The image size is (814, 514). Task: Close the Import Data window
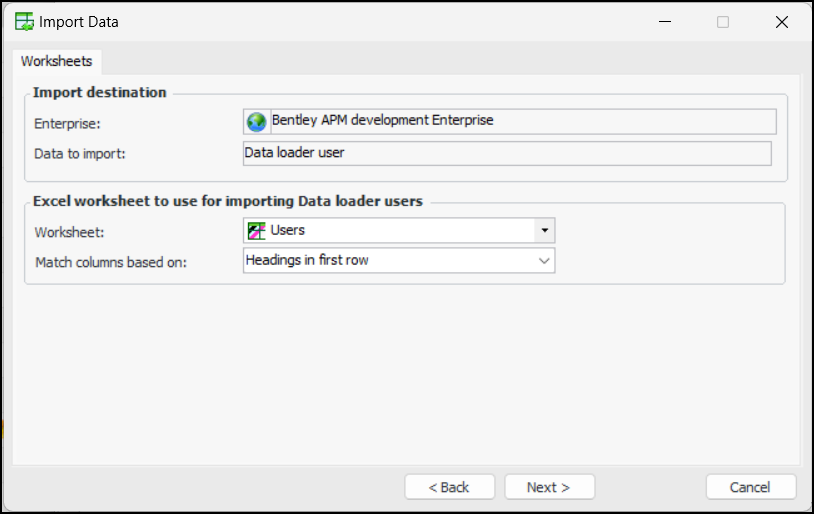tap(782, 22)
